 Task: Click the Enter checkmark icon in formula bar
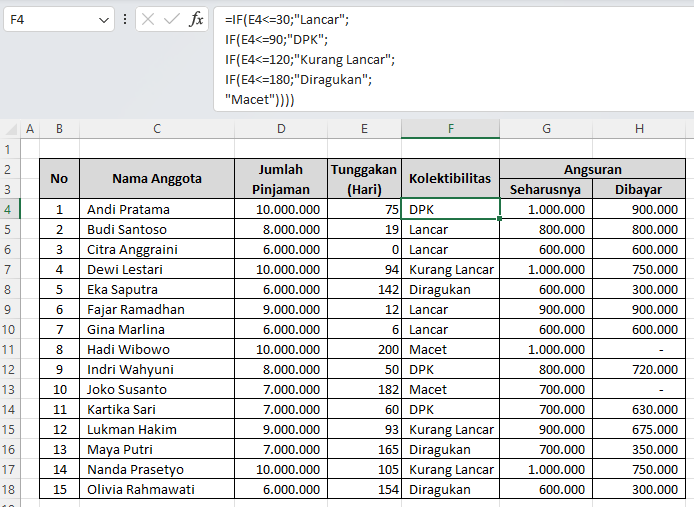pyautogui.click(x=172, y=19)
